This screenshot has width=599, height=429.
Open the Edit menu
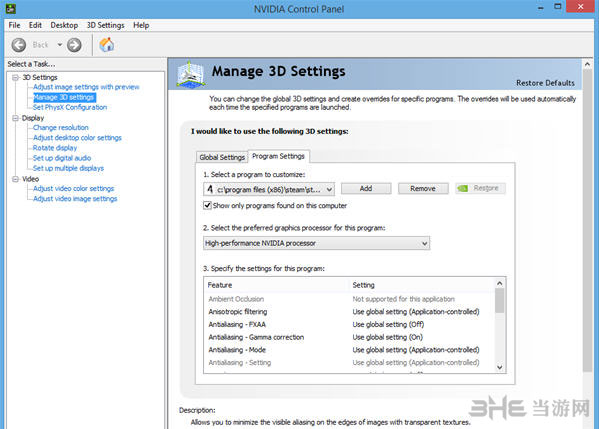coord(35,25)
